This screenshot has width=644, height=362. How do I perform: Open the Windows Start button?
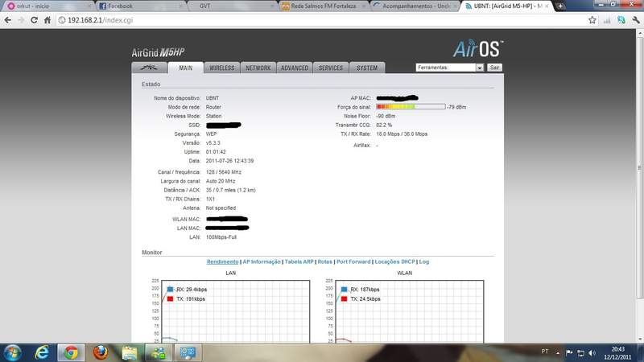click(x=12, y=352)
